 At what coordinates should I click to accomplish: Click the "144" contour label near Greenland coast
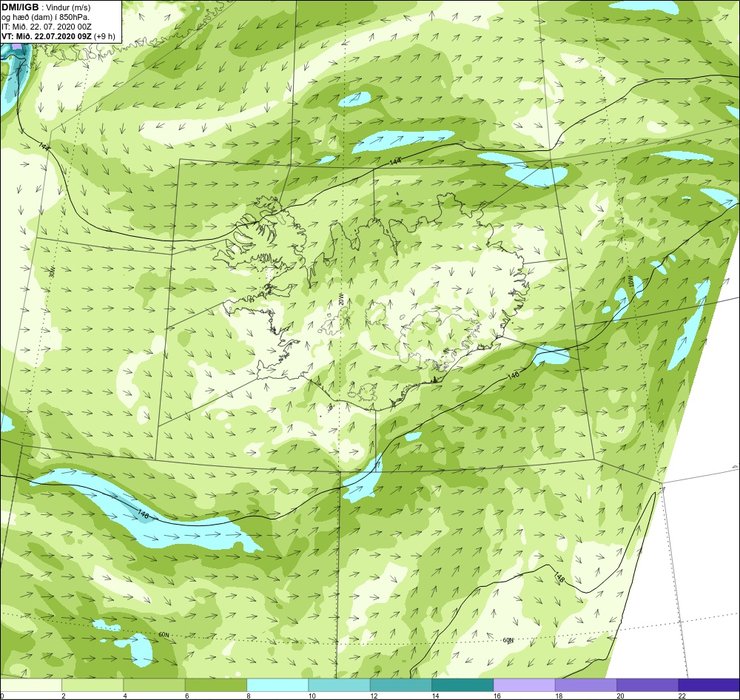point(44,147)
